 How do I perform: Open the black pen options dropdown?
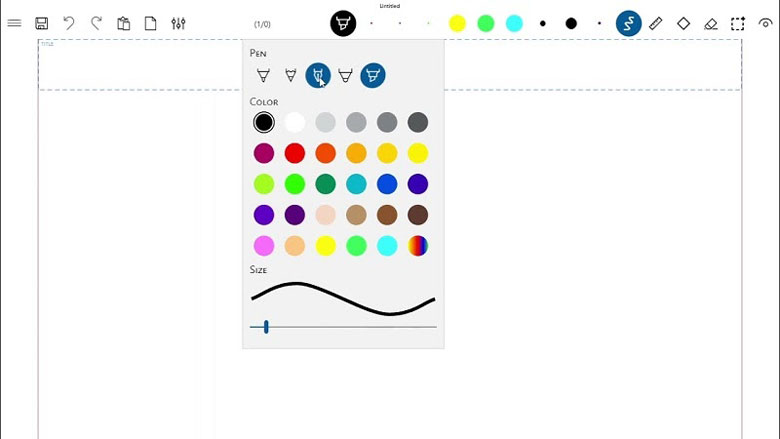[343, 23]
